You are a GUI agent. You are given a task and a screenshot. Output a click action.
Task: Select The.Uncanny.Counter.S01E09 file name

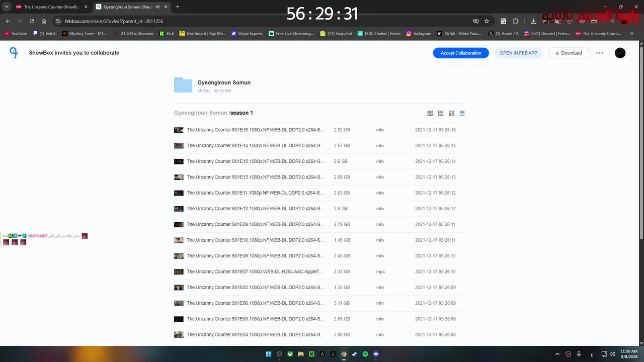256,224
